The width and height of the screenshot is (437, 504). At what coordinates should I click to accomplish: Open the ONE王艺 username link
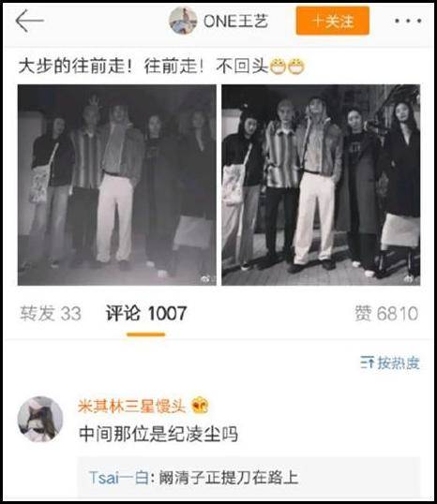pos(235,22)
